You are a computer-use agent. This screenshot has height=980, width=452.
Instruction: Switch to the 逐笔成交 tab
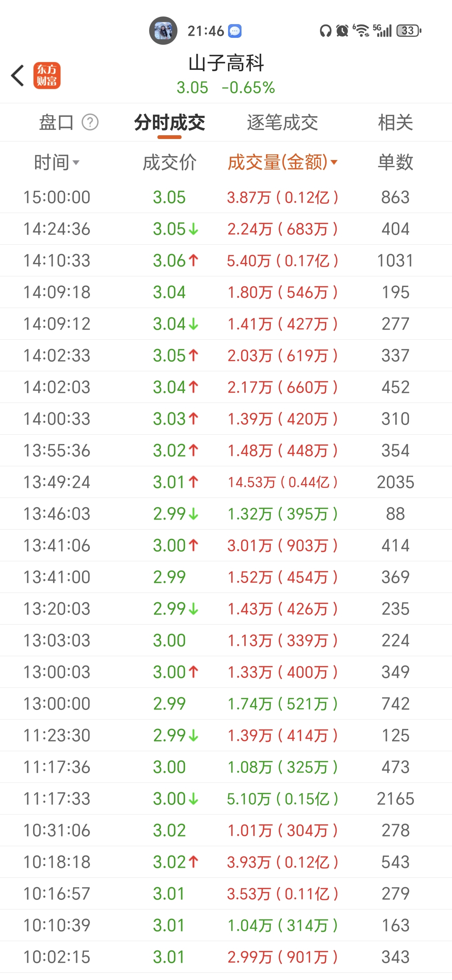pos(282,122)
